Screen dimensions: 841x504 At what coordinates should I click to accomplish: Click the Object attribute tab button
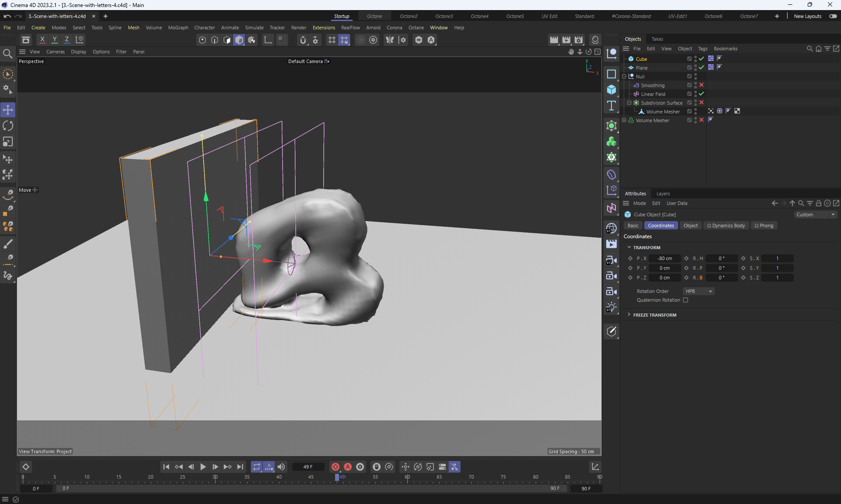(690, 226)
